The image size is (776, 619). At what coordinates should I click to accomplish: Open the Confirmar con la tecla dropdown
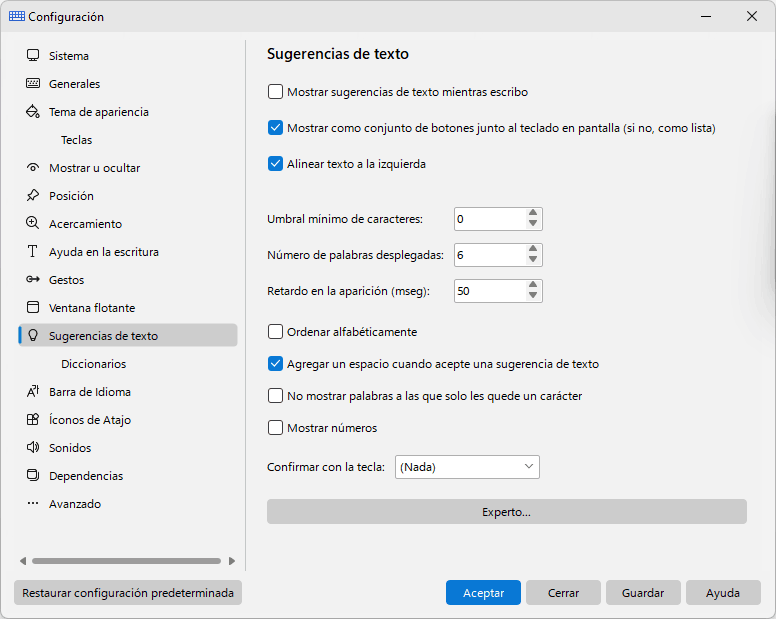point(467,467)
